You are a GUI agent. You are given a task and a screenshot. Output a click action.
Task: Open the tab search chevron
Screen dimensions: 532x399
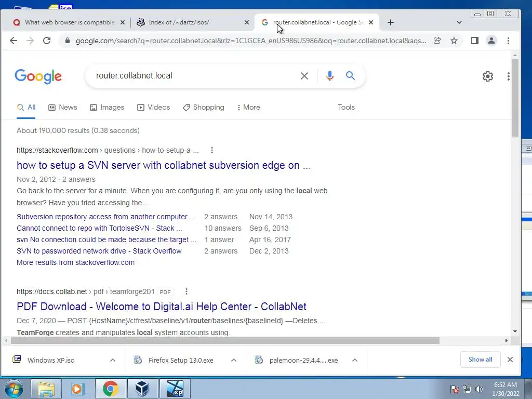459,22
